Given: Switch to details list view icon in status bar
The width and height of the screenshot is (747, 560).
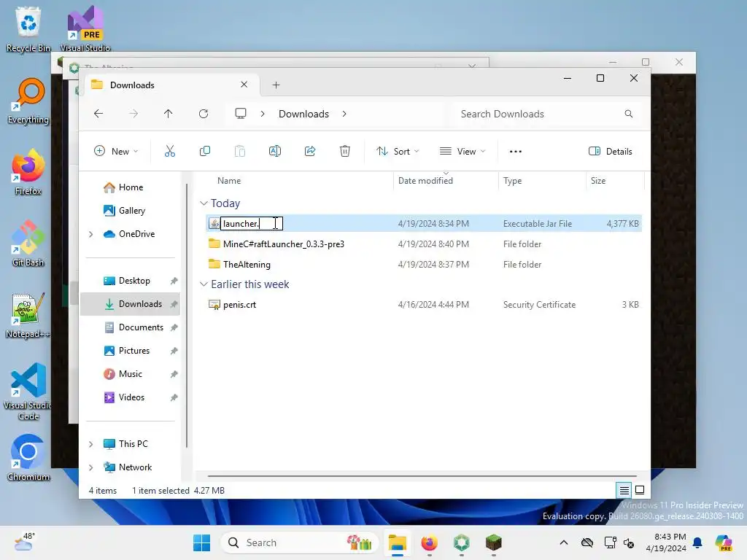Looking at the screenshot, I should coord(624,490).
